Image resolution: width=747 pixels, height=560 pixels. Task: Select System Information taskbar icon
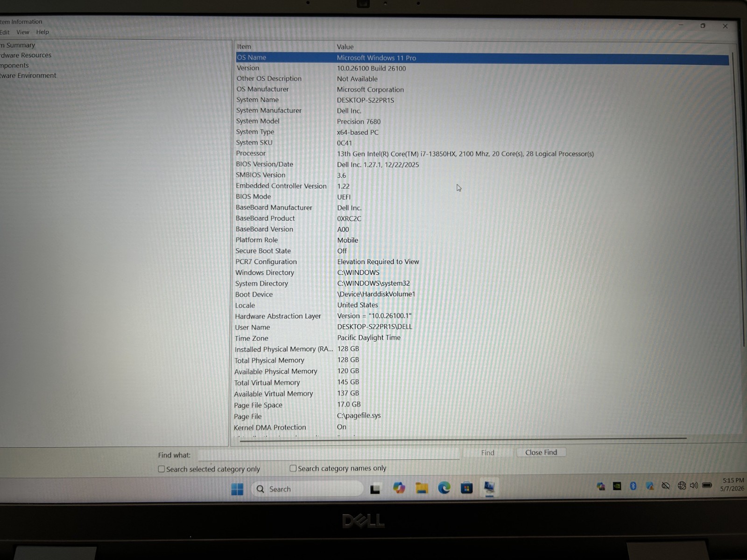[489, 488]
